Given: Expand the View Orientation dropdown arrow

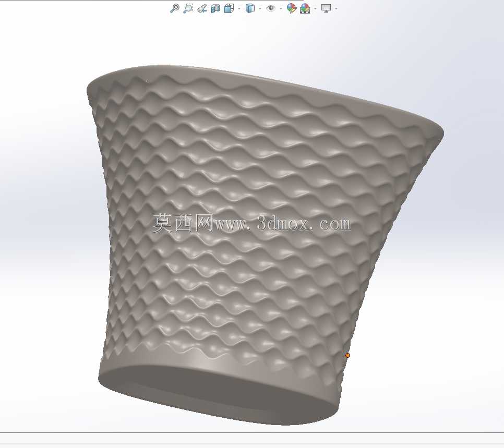Looking at the screenshot, I should tap(239, 9).
